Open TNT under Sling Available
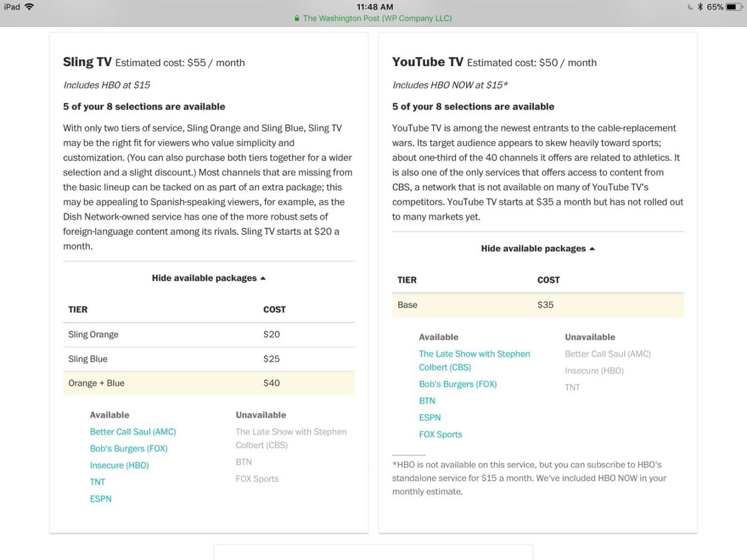The height and width of the screenshot is (560, 747). coord(97,482)
